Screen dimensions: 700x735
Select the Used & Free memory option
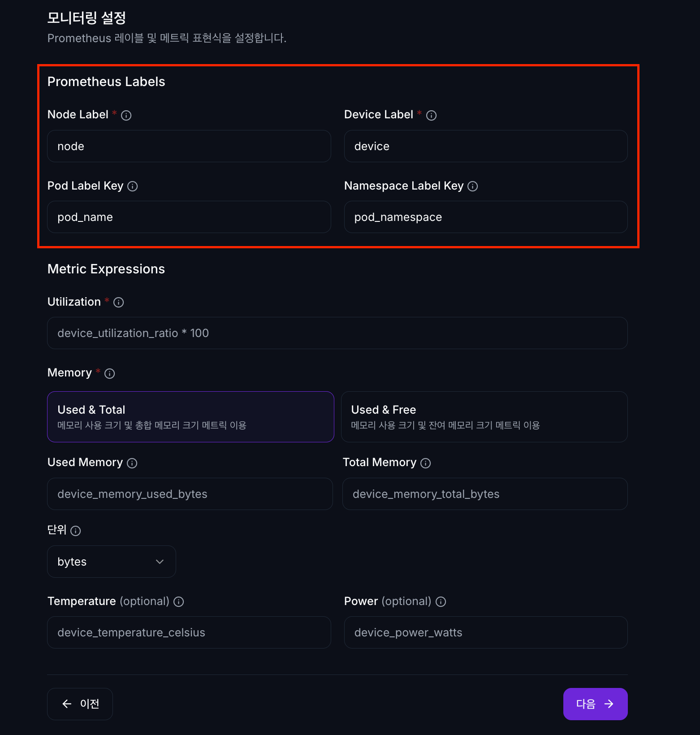pyautogui.click(x=484, y=417)
